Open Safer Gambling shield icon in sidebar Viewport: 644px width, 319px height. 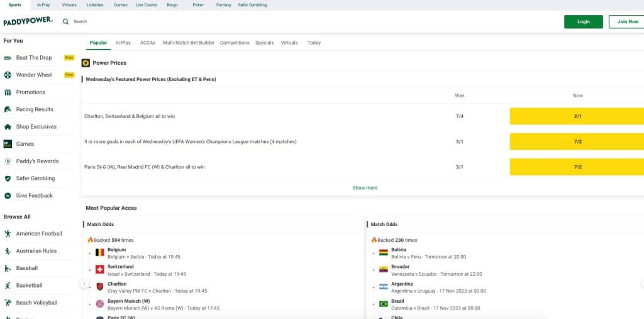pos(8,178)
